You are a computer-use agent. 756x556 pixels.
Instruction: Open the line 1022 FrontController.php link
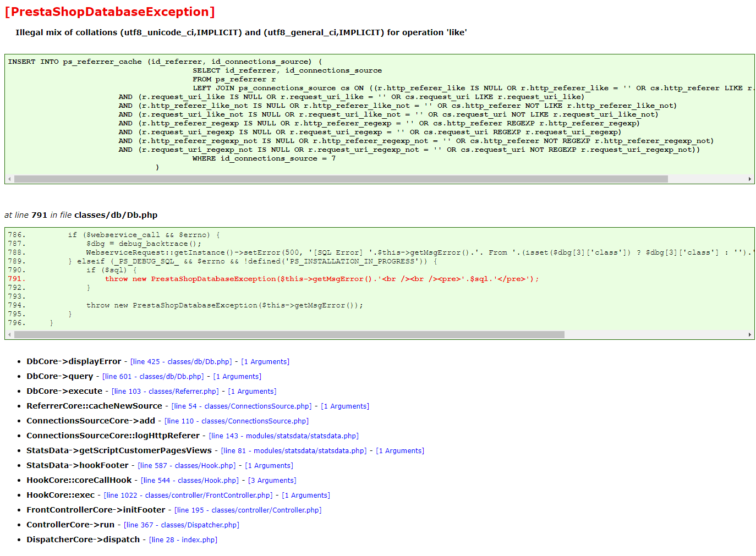click(x=188, y=496)
